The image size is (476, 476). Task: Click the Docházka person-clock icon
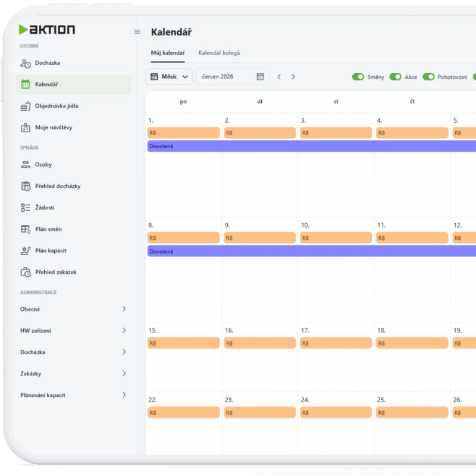coord(26,63)
